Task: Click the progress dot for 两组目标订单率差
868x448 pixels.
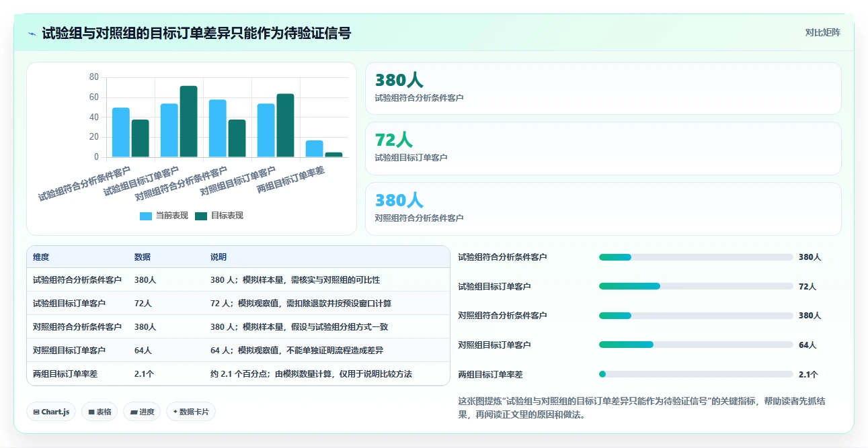Action: [602, 375]
